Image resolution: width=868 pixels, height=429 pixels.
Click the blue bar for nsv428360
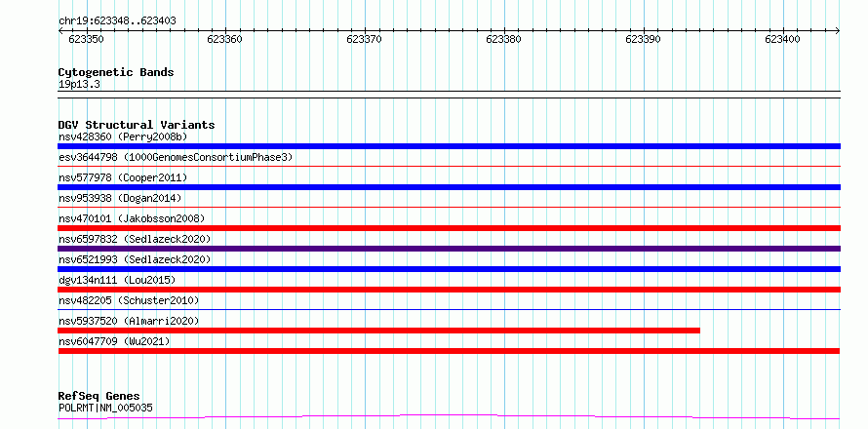[449, 146]
